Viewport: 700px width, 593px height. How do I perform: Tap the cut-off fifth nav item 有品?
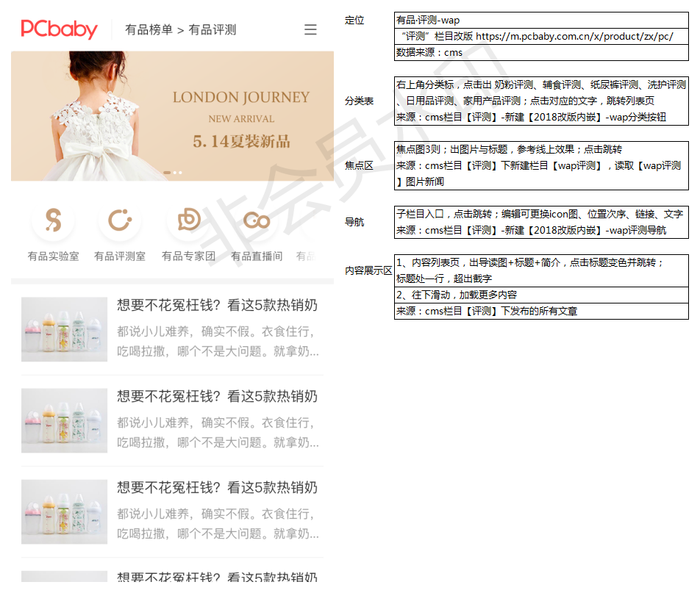click(305, 256)
